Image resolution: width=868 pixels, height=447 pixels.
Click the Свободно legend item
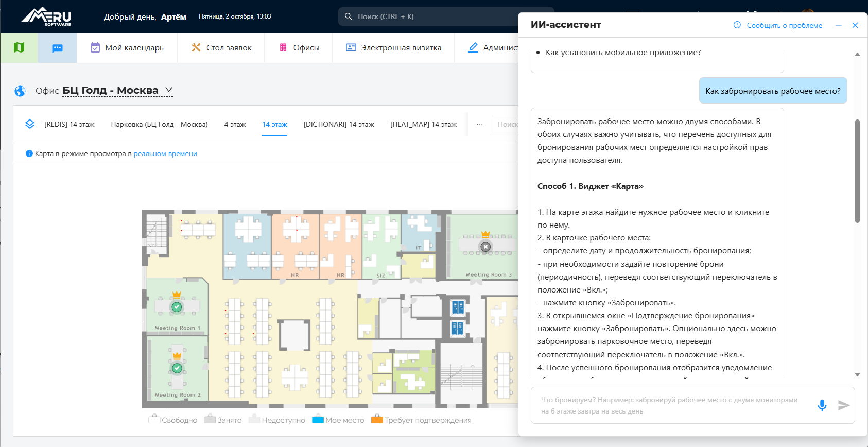173,420
